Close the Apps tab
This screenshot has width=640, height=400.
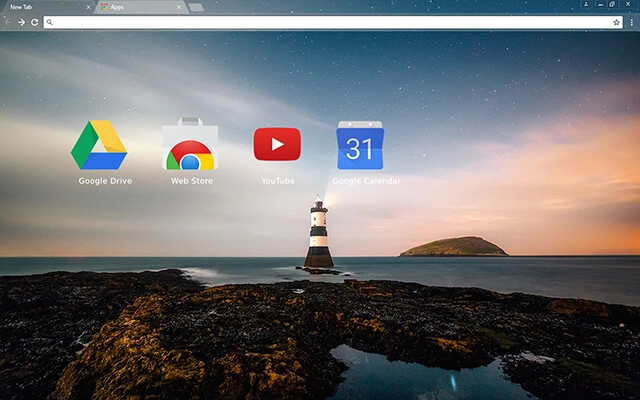[179, 7]
